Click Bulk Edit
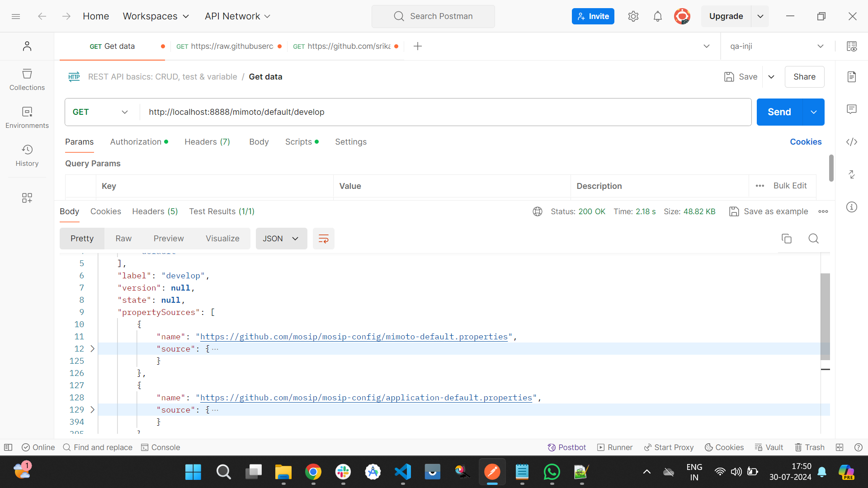The image size is (868, 488). coord(790,186)
